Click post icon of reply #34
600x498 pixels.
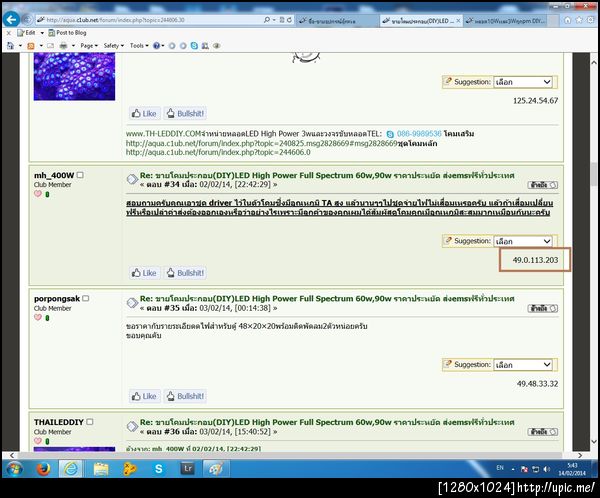pos(132,179)
